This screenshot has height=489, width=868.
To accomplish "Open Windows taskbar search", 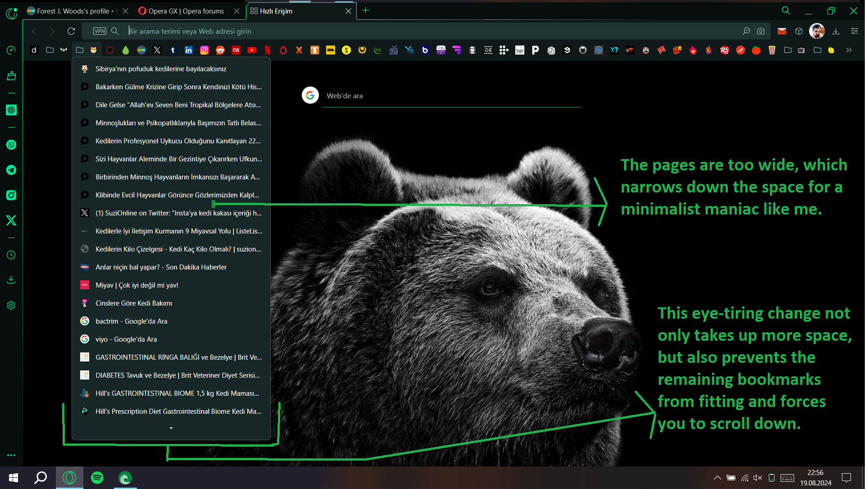I will pyautogui.click(x=41, y=478).
